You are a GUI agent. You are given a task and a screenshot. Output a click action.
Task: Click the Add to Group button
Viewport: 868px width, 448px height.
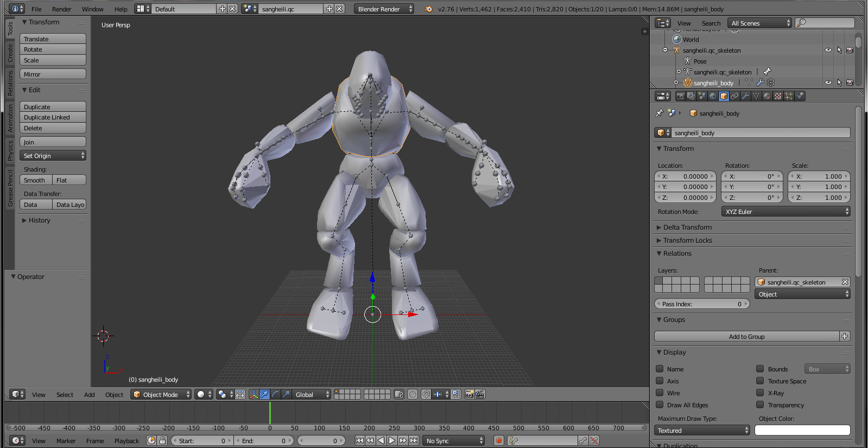tap(746, 336)
